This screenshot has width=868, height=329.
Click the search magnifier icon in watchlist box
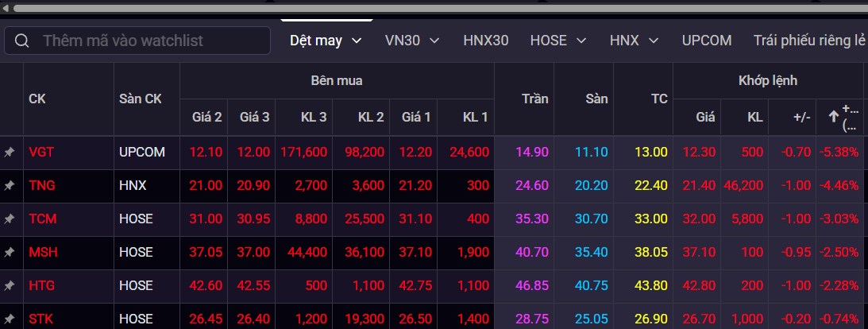tap(22, 41)
